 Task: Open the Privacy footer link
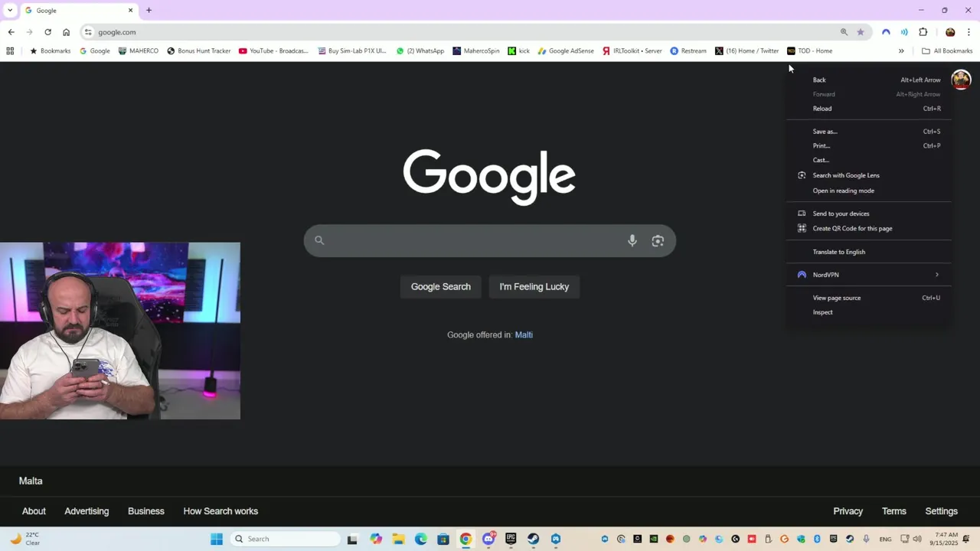(848, 511)
